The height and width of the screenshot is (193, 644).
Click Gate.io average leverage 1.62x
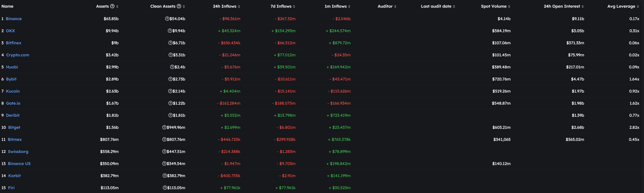634,103
